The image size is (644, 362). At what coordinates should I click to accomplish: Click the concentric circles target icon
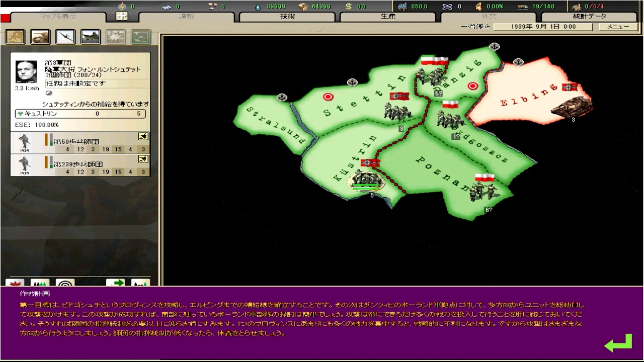65,283
